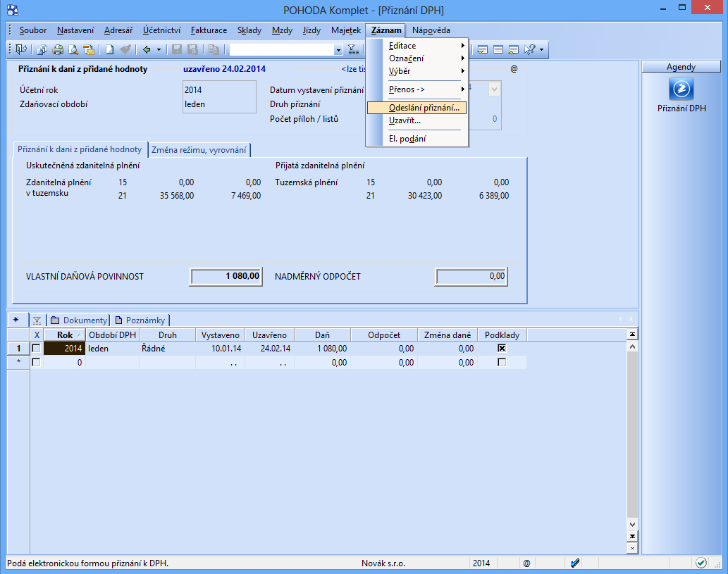Tick the X checkbox for row 1
Image resolution: width=728 pixels, height=574 pixels.
click(x=37, y=349)
